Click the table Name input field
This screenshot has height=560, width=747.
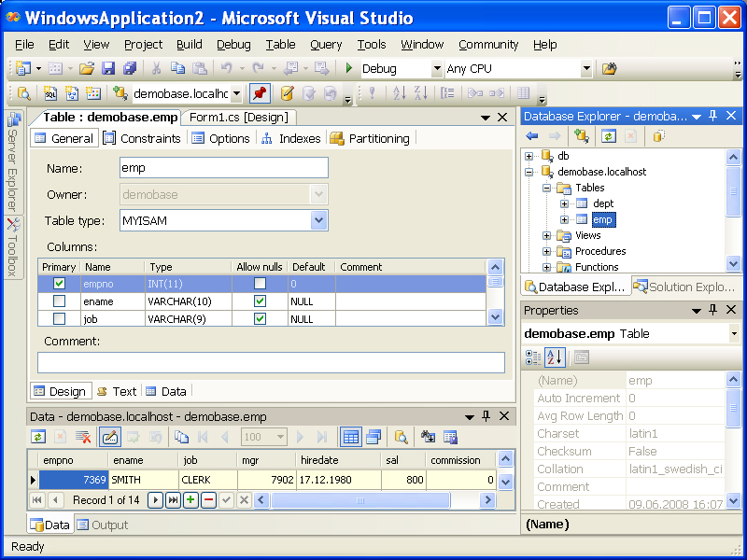click(224, 168)
